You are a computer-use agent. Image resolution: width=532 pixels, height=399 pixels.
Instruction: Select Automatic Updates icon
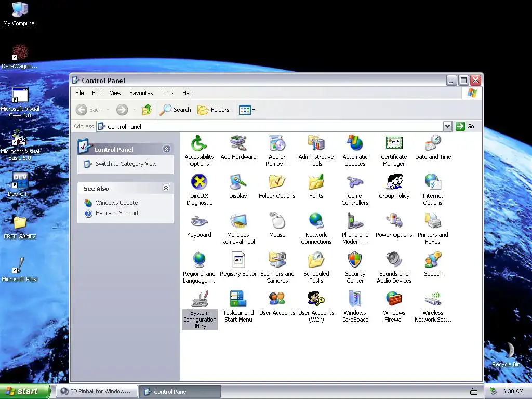pos(355,151)
